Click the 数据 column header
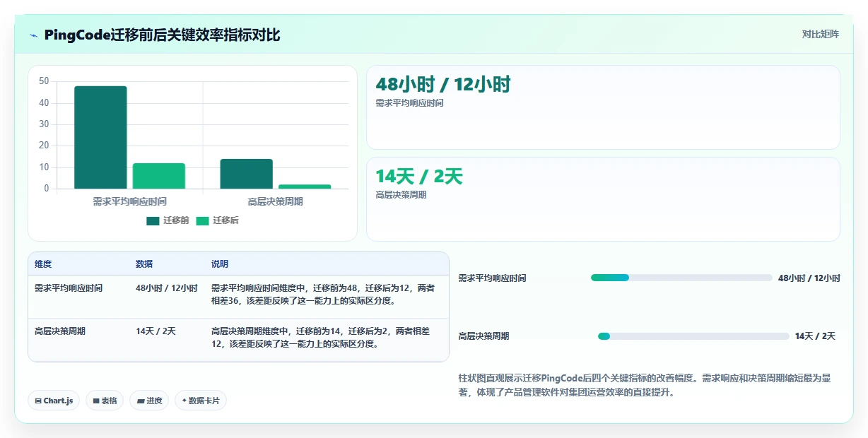 point(144,264)
